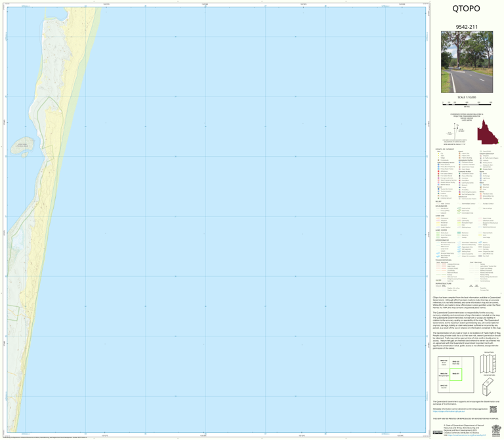
Task: Click the Creative Commons licence badge
Action: pyautogui.click(x=438, y=433)
